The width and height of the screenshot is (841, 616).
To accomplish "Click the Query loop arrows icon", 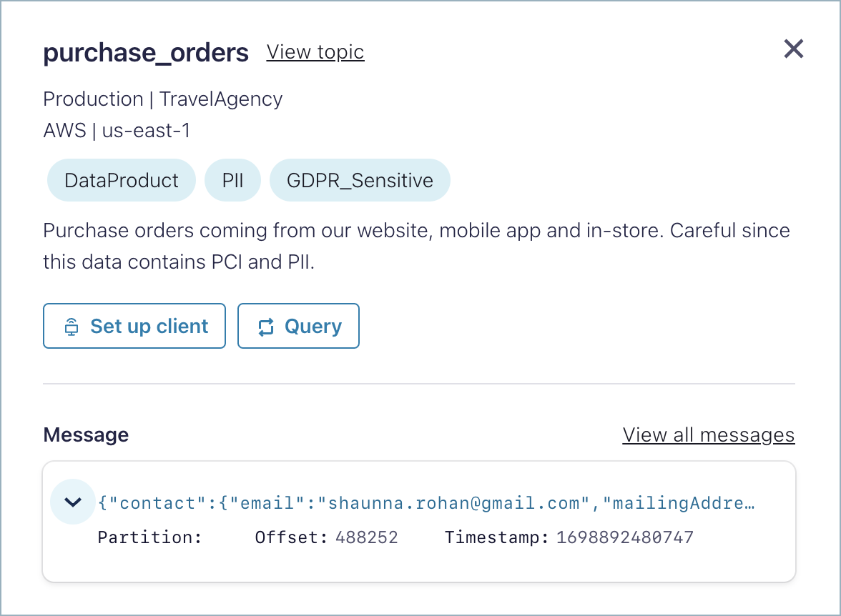I will (x=267, y=326).
